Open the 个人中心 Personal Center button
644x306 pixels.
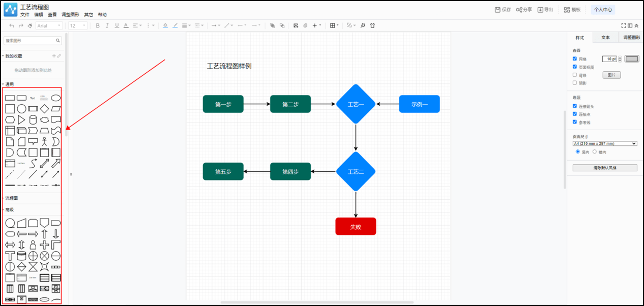603,10
